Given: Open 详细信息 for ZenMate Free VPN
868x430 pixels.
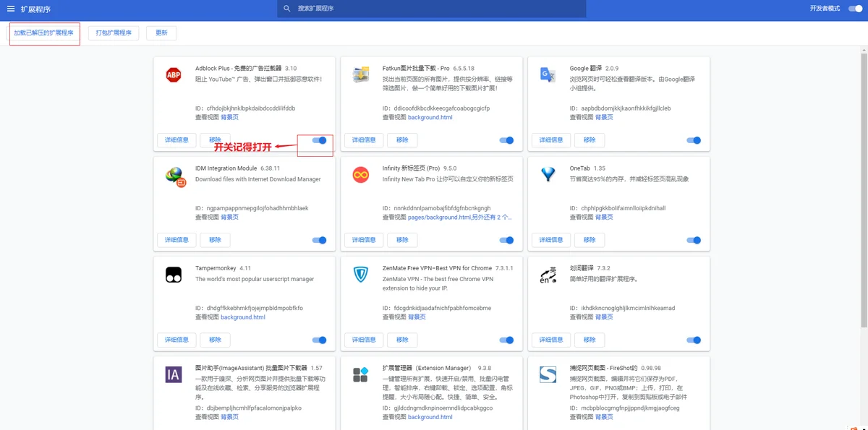Looking at the screenshot, I should [x=364, y=340].
